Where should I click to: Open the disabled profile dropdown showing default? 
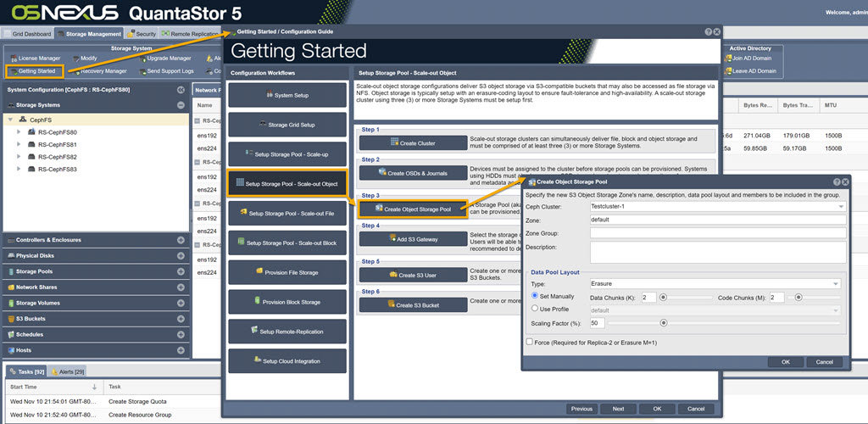tap(715, 310)
